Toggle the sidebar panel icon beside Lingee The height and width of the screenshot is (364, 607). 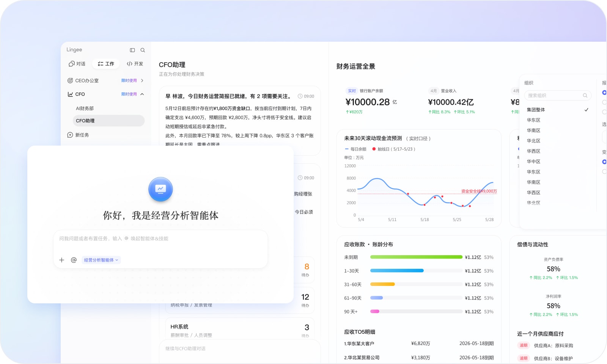pyautogui.click(x=132, y=50)
